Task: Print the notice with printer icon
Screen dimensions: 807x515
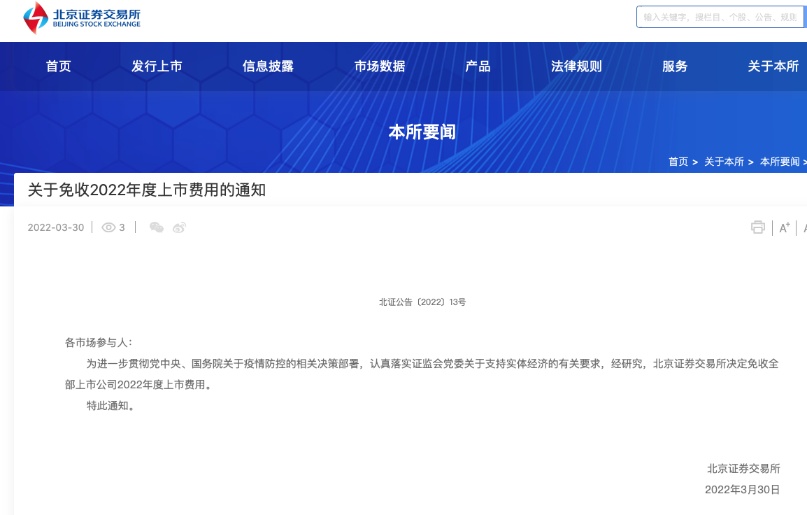Action: (758, 227)
